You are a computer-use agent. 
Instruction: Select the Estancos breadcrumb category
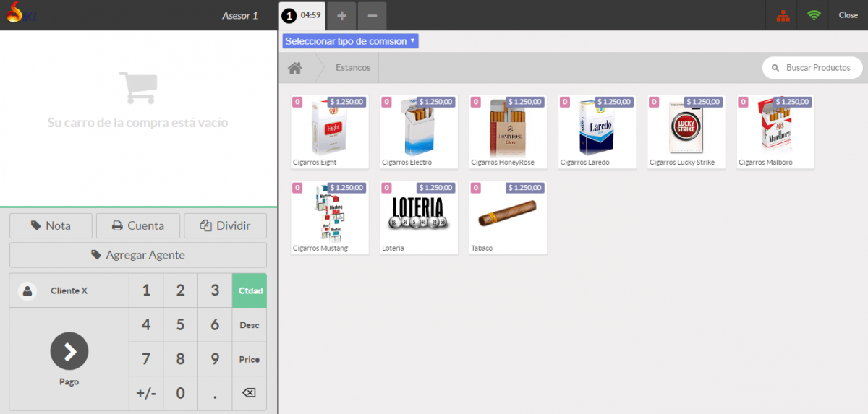click(353, 68)
